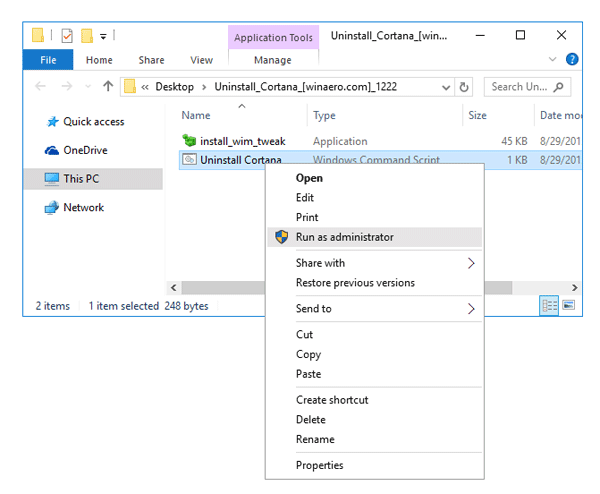
Task: Open This PC in navigation pane
Action: [x=80, y=179]
